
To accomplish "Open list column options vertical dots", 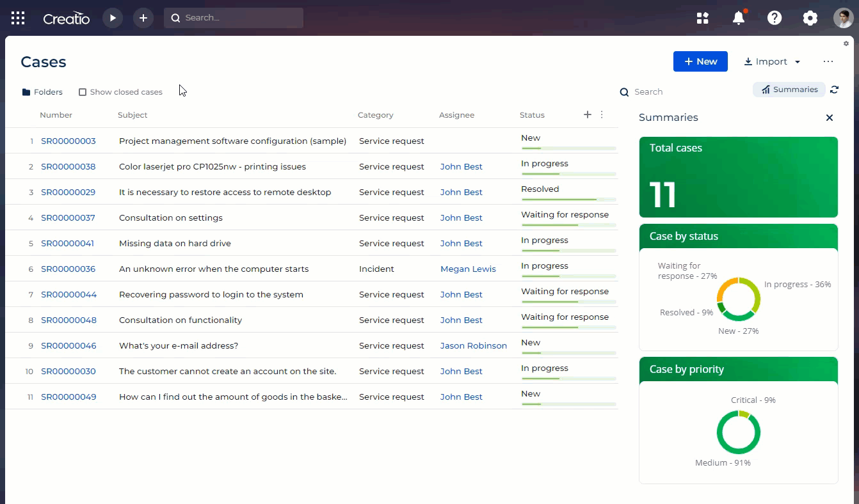I will 602,114.
